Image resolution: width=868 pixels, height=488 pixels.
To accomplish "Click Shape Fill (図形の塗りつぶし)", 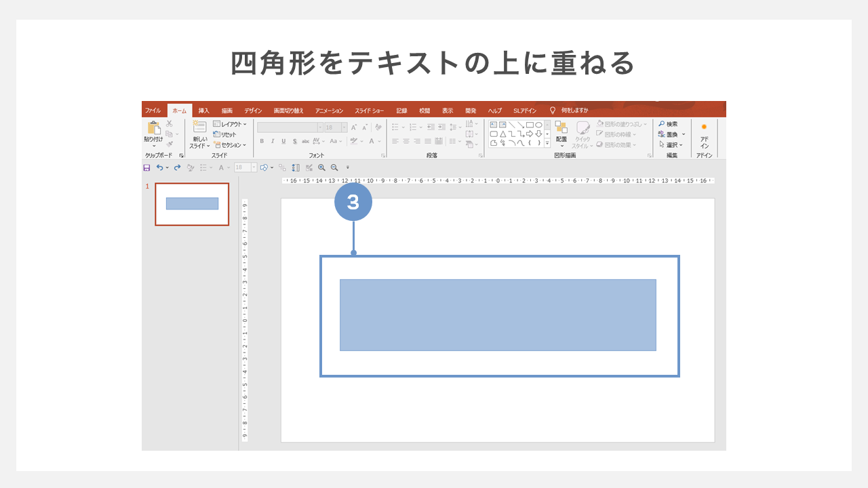I will (621, 124).
